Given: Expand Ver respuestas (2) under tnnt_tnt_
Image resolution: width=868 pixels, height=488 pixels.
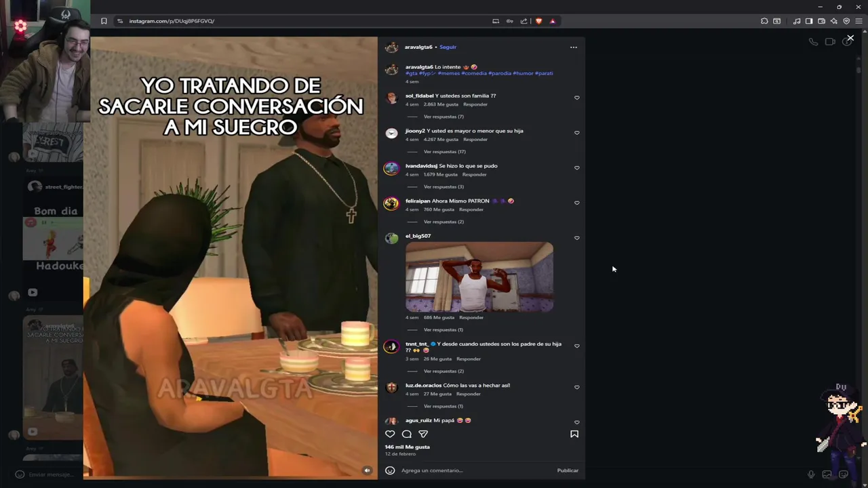Looking at the screenshot, I should tap(443, 371).
